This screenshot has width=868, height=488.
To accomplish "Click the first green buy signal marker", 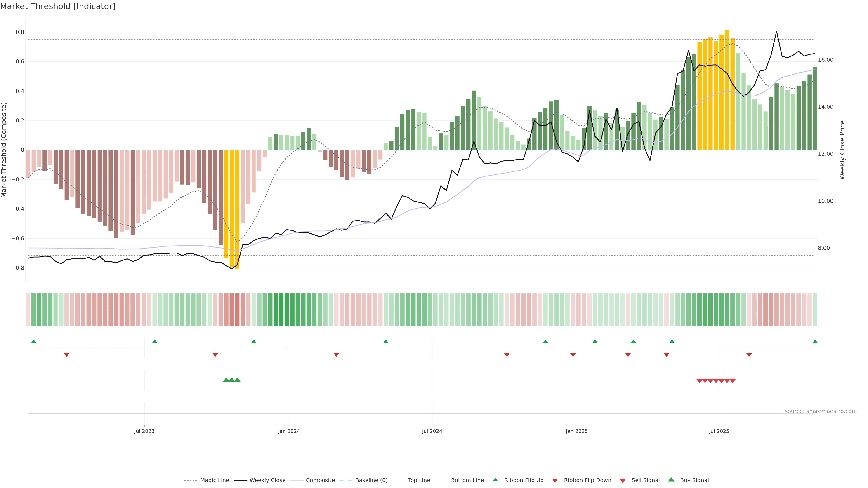I will [x=226, y=380].
